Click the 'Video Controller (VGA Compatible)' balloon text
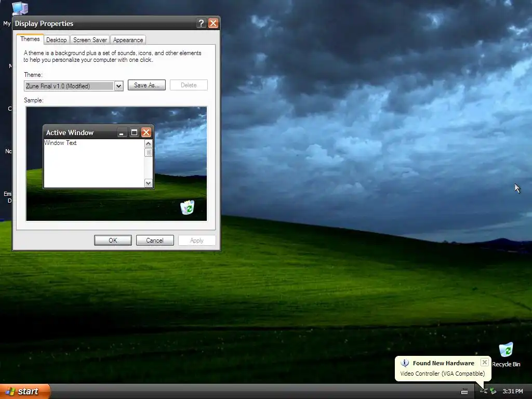 443,374
